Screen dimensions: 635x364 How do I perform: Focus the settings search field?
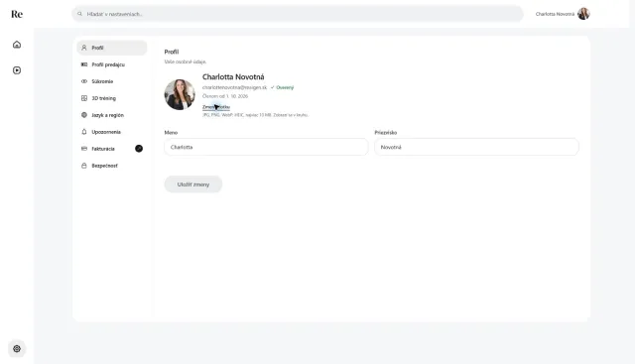(298, 14)
